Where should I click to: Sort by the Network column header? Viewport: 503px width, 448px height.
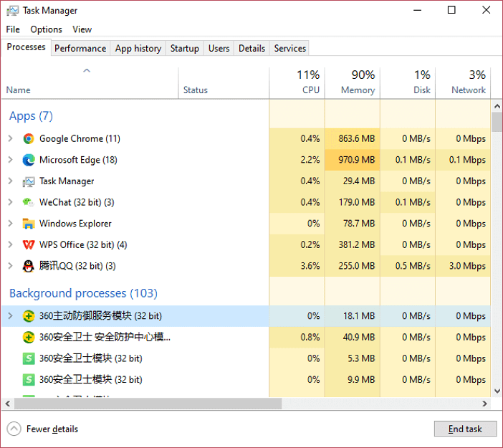[463, 83]
